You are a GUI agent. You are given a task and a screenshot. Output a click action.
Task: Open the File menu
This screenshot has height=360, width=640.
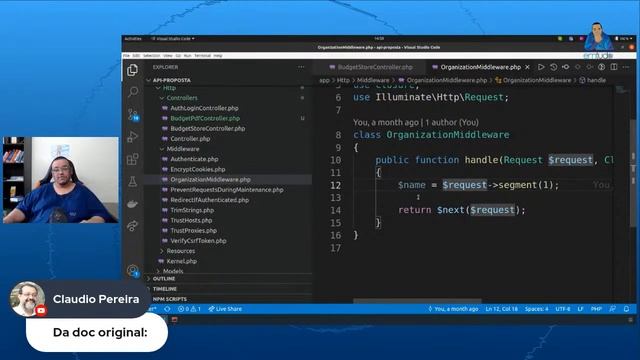pyautogui.click(x=126, y=56)
